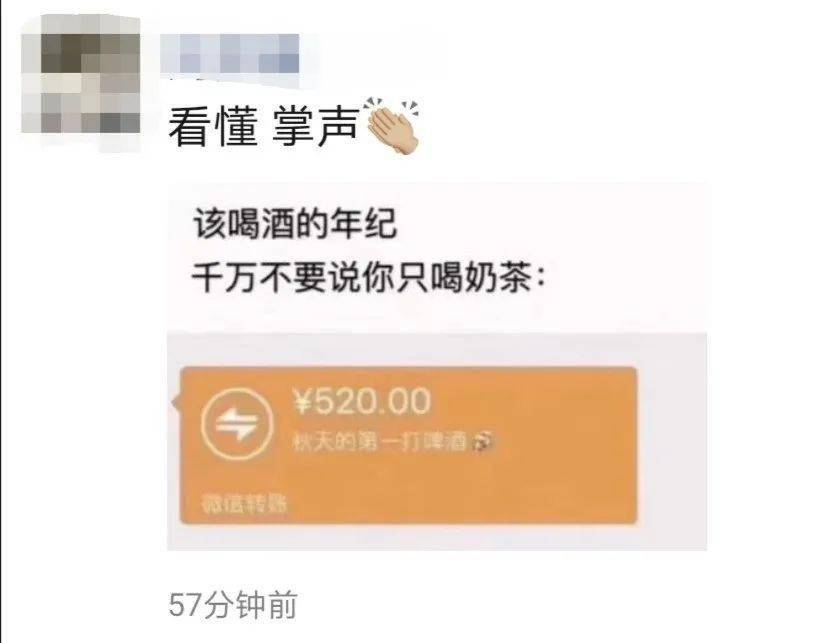
Task: Click the small emoji after transfer note
Action: click(484, 442)
